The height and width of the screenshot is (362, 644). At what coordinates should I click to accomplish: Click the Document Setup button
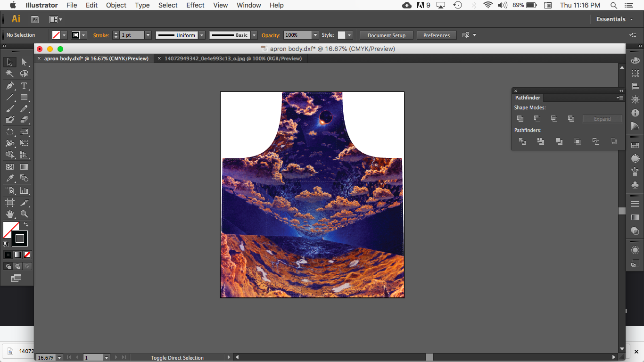click(x=387, y=35)
